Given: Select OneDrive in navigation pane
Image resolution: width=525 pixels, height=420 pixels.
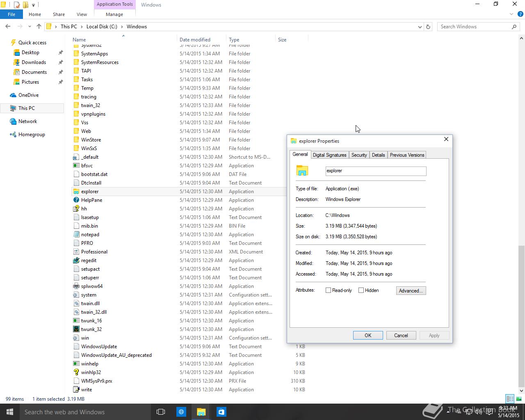Looking at the screenshot, I should tap(28, 95).
